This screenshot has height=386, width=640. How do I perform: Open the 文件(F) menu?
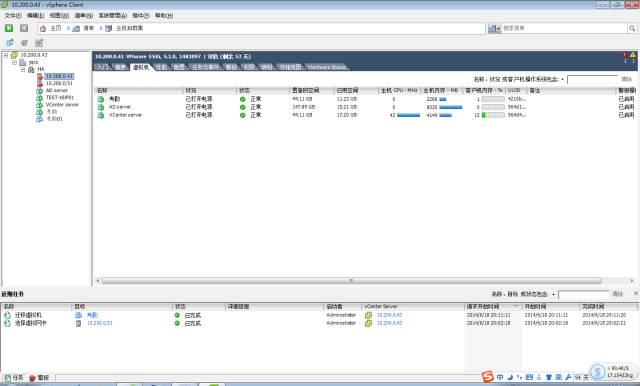click(x=13, y=16)
